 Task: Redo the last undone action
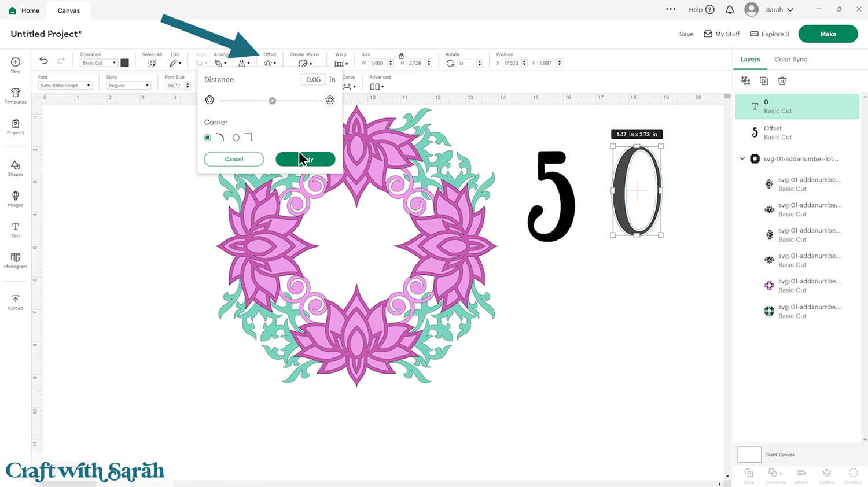tap(61, 61)
